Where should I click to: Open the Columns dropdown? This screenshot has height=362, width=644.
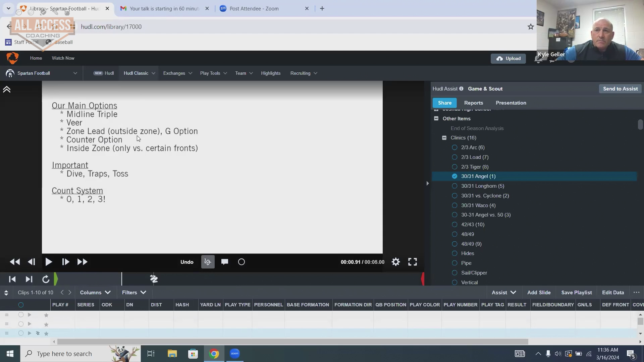tap(95, 293)
